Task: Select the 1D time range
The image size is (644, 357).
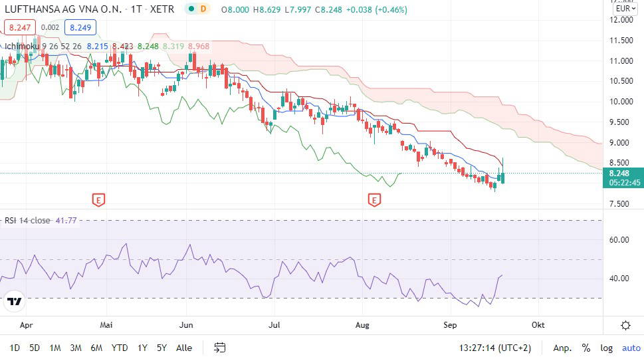Action: [15, 348]
